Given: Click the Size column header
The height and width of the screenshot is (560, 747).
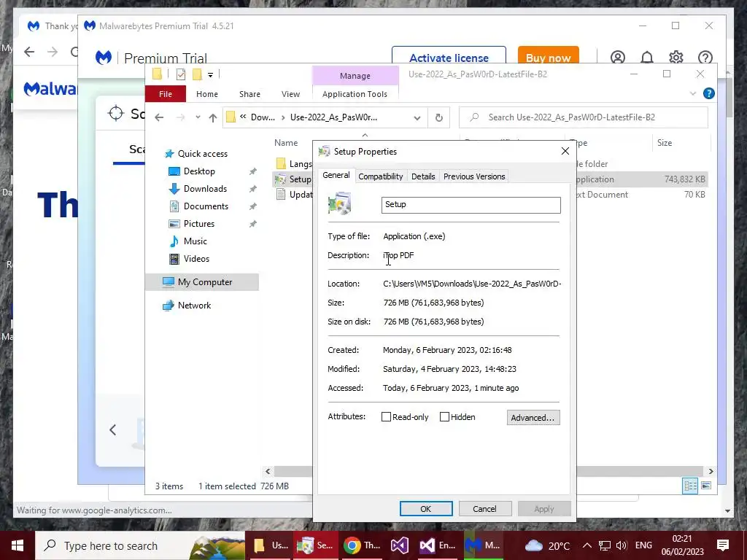Looking at the screenshot, I should point(664,143).
